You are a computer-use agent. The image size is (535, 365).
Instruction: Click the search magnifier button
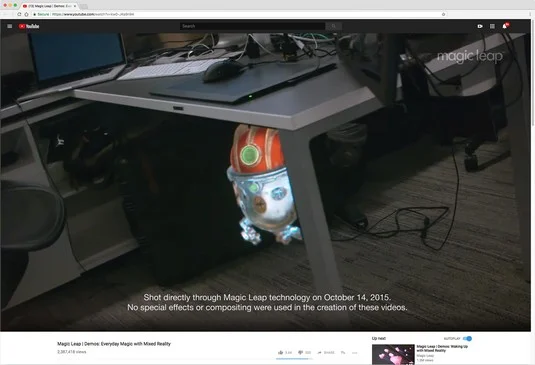(334, 26)
